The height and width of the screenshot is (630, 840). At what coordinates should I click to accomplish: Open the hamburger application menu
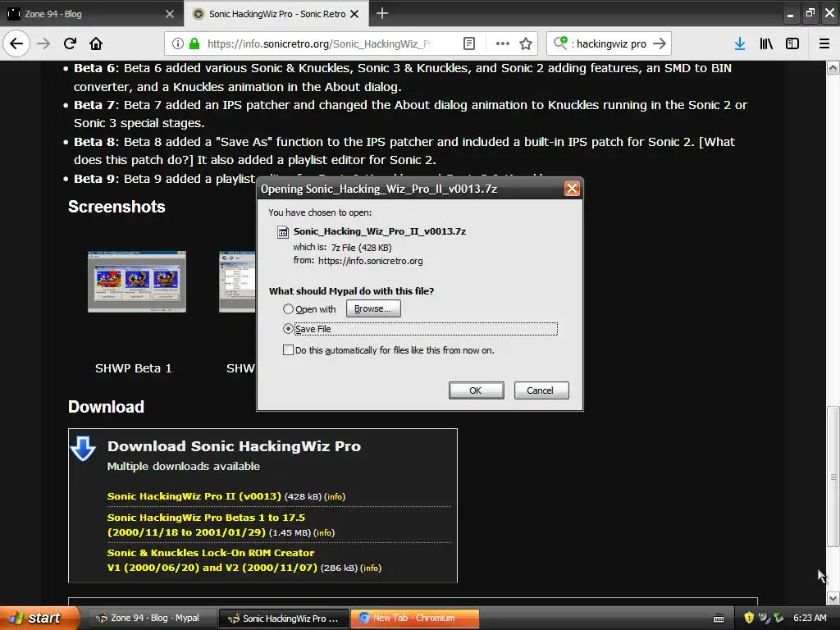[x=824, y=43]
